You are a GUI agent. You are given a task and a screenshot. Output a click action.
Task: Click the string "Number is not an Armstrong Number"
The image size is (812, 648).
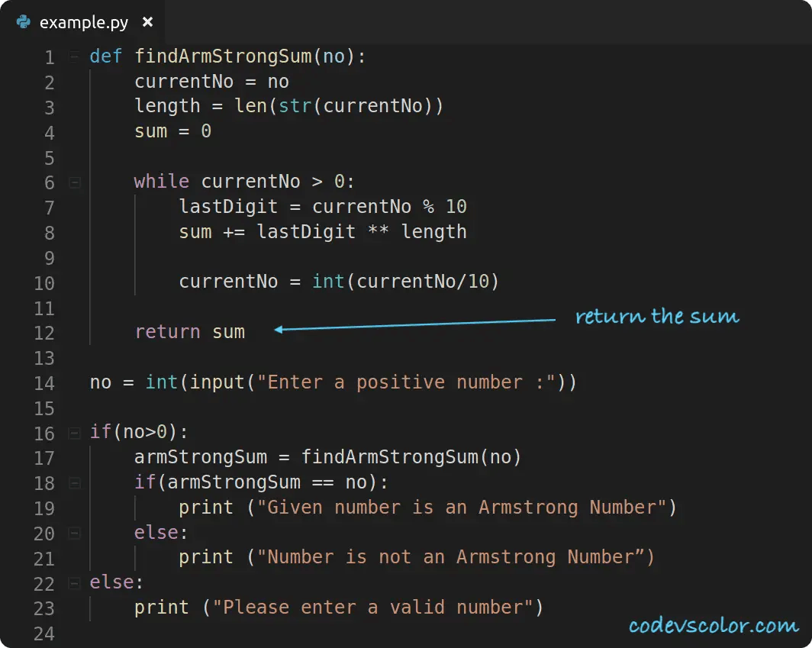(450, 557)
